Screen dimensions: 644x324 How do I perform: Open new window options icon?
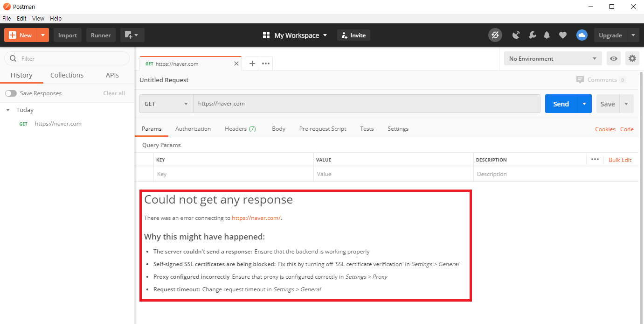tap(132, 35)
